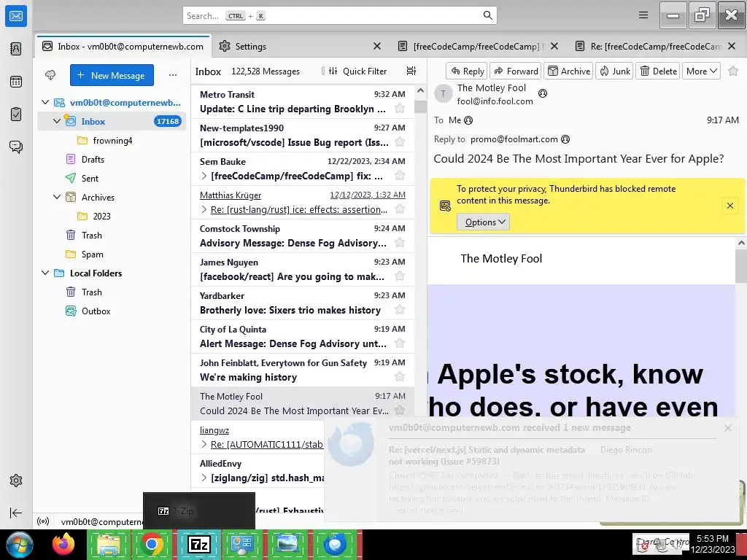The width and height of the screenshot is (747, 560).
Task: Dismiss the remote content blocked banner
Action: coord(729,206)
